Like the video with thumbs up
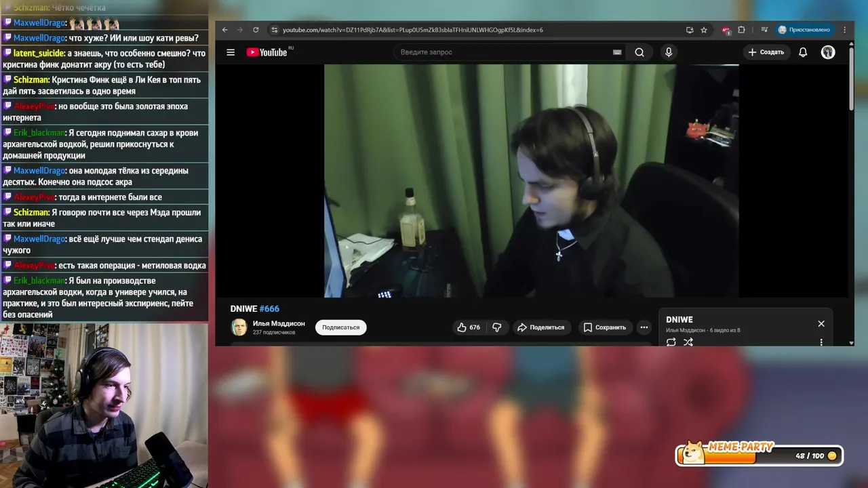This screenshot has height=488, width=868. 469,327
